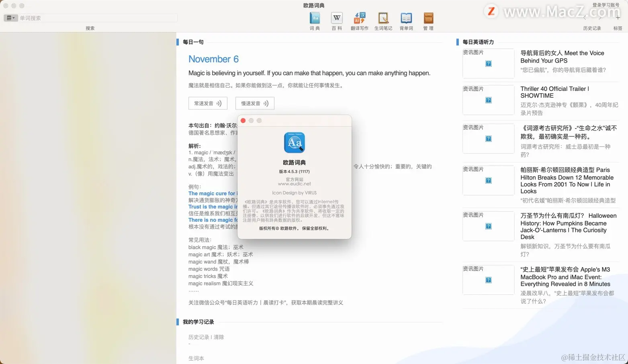Open Paris Hilton 12 Memorable Looks article
This screenshot has height=364, width=628.
567,180
